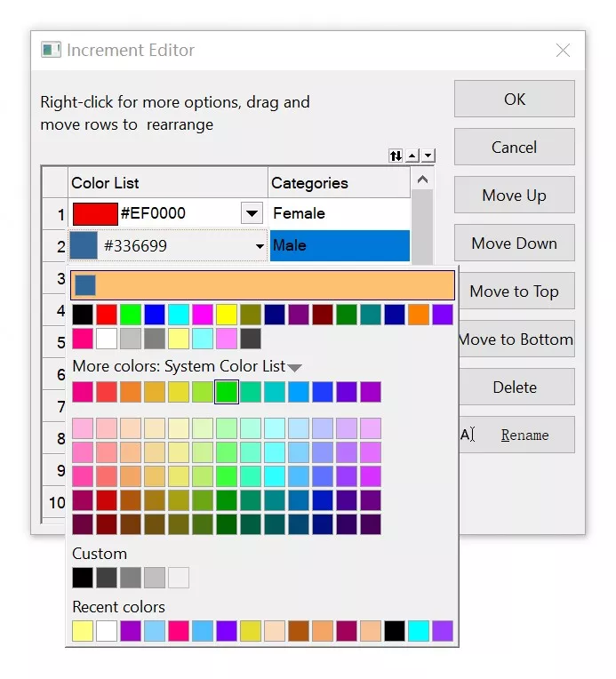
Task: Click the Cancel button
Action: pyautogui.click(x=514, y=147)
